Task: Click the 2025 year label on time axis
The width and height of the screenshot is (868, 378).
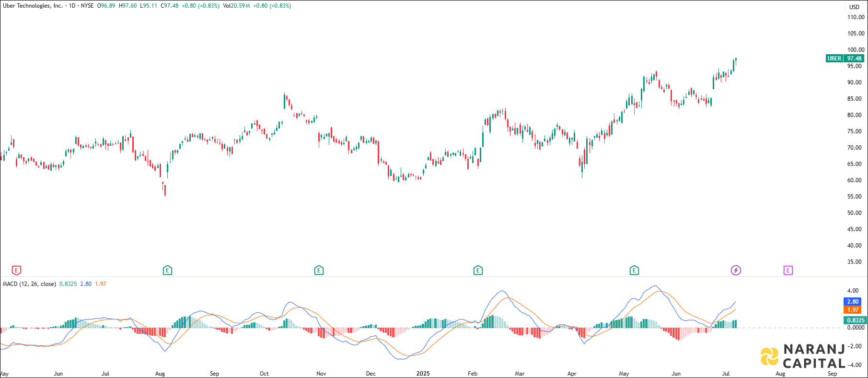Action: click(423, 374)
